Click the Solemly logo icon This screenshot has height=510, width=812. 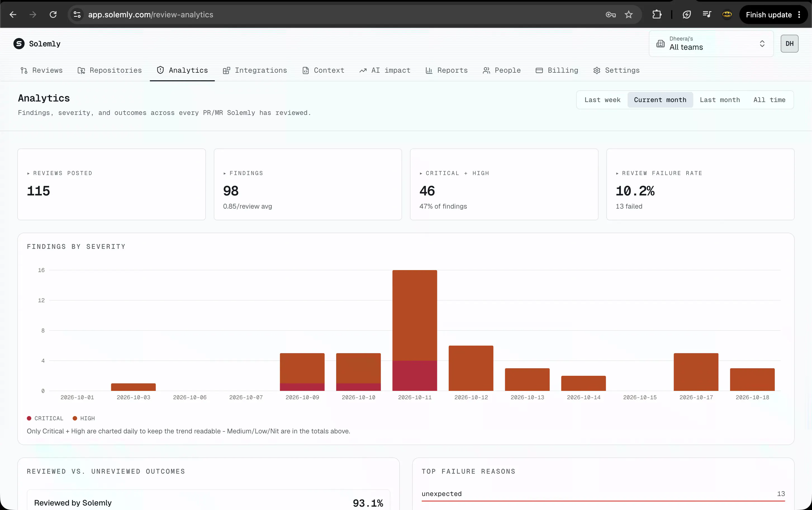click(x=19, y=44)
